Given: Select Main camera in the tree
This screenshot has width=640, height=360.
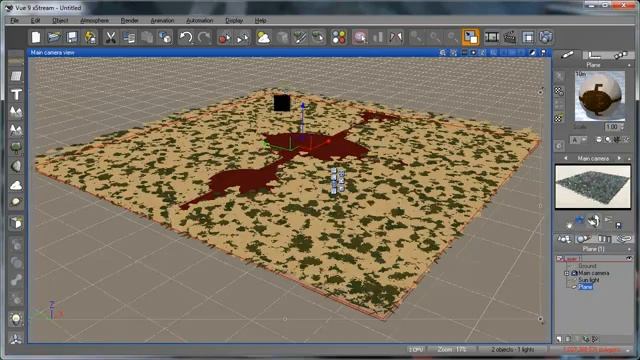Looking at the screenshot, I should point(593,273).
